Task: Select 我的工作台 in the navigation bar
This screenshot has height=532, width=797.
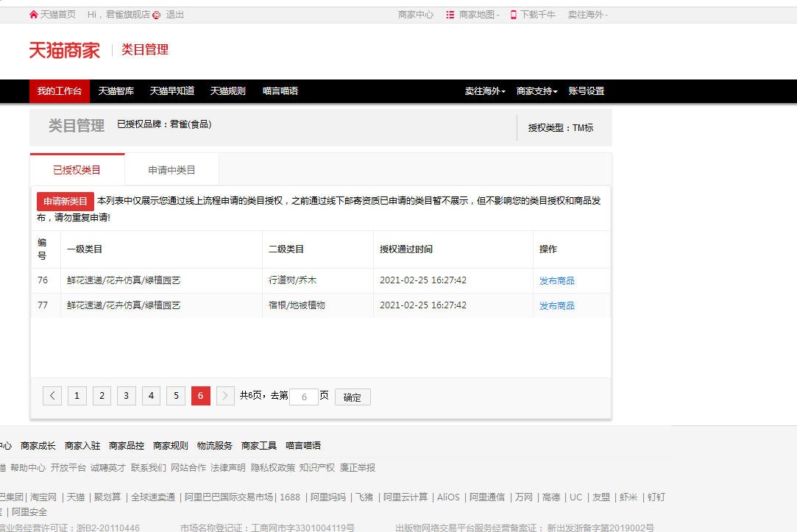Action: coord(60,91)
